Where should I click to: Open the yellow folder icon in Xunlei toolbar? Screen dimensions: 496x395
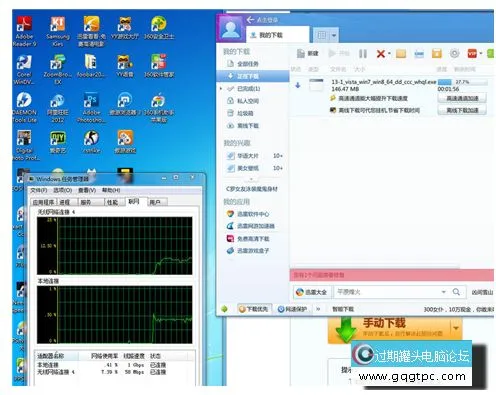401,54
